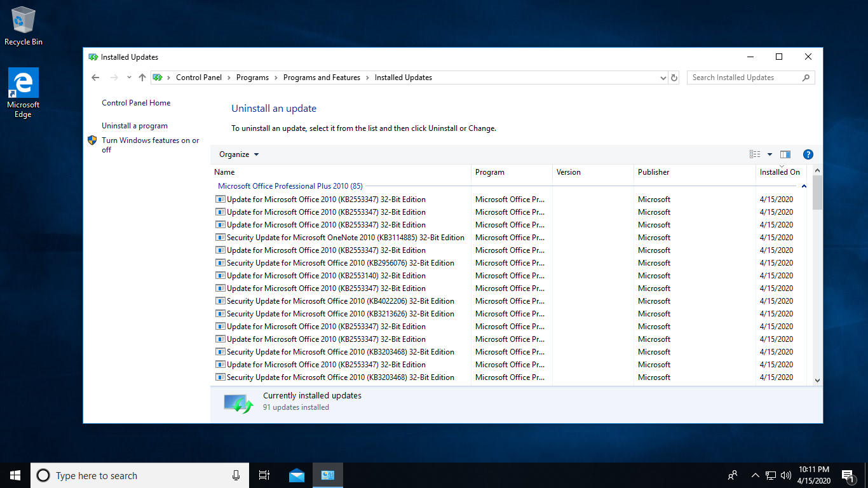Open the Windows Start button

coord(15,475)
